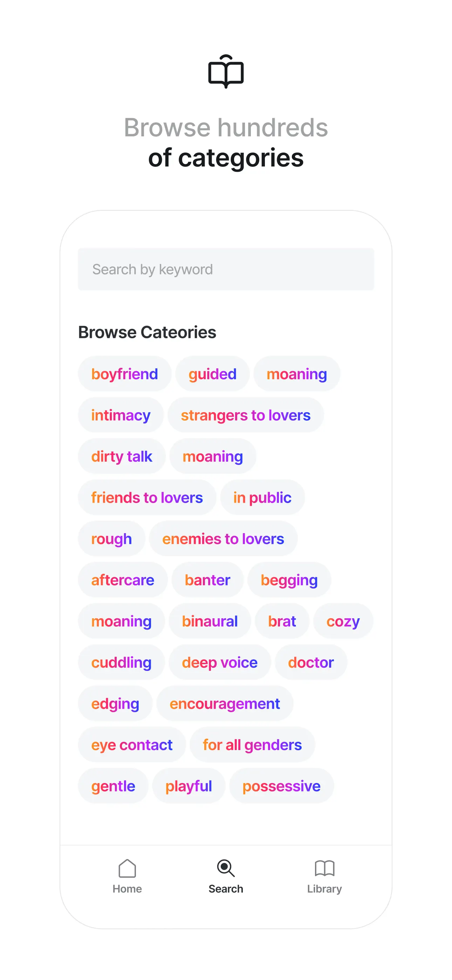452x980 pixels.
Task: Select the binaural category tag
Action: point(210,621)
